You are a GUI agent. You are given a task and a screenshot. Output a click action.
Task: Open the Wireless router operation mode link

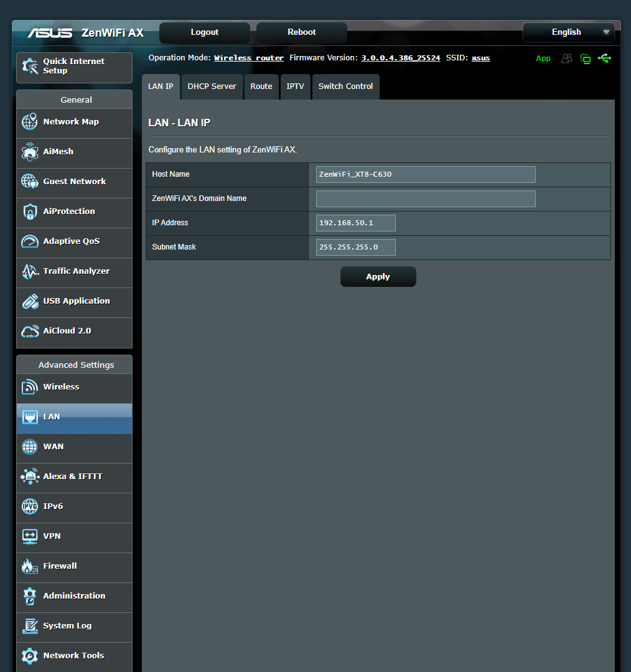tap(249, 58)
